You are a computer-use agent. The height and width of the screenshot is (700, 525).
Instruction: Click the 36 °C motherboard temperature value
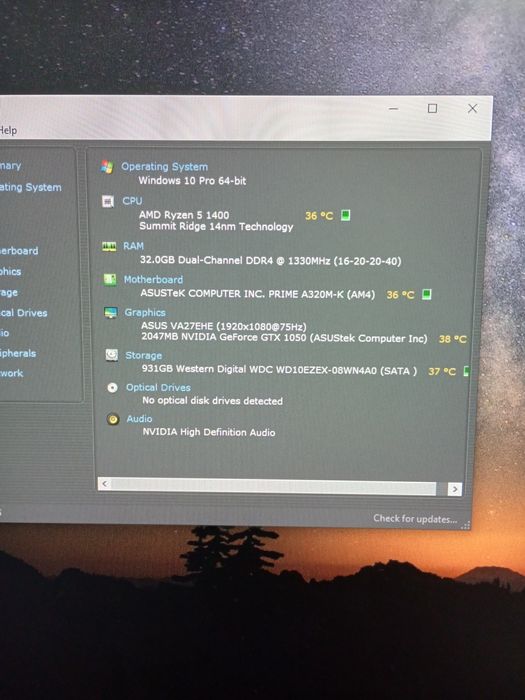(400, 295)
